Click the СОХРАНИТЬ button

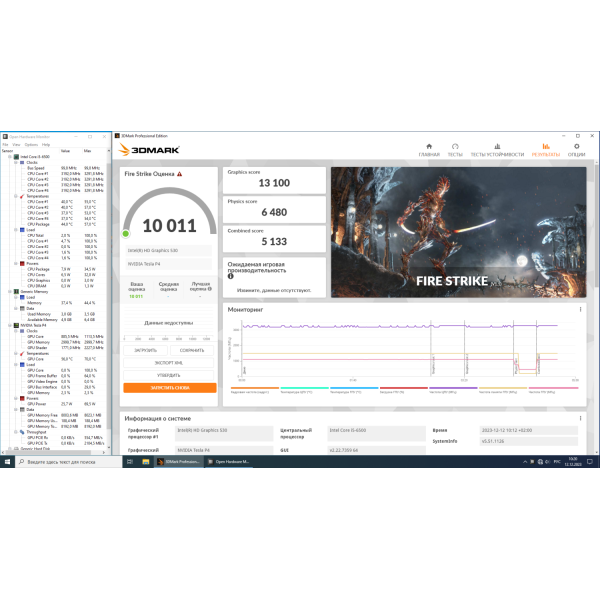point(192,350)
